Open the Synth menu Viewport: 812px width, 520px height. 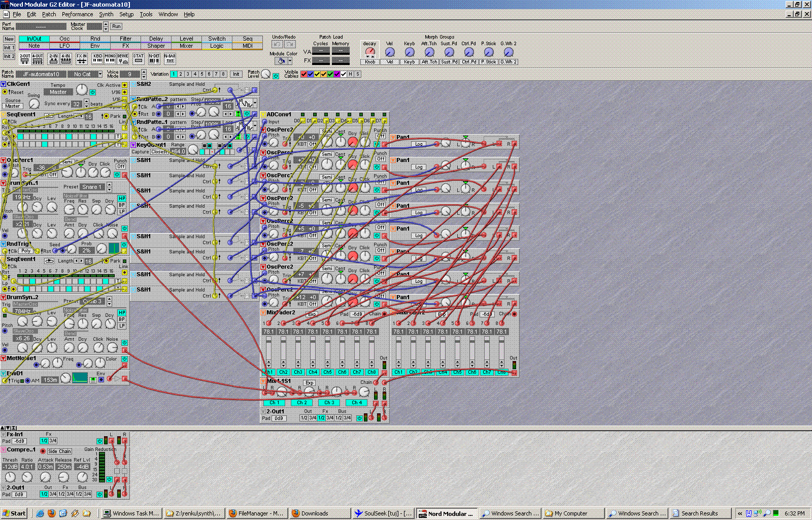tap(106, 14)
